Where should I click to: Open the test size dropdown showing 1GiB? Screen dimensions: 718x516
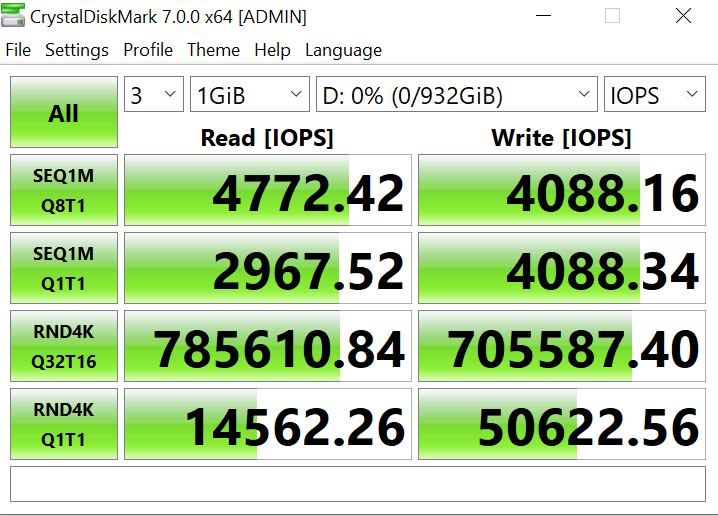[x=250, y=94]
